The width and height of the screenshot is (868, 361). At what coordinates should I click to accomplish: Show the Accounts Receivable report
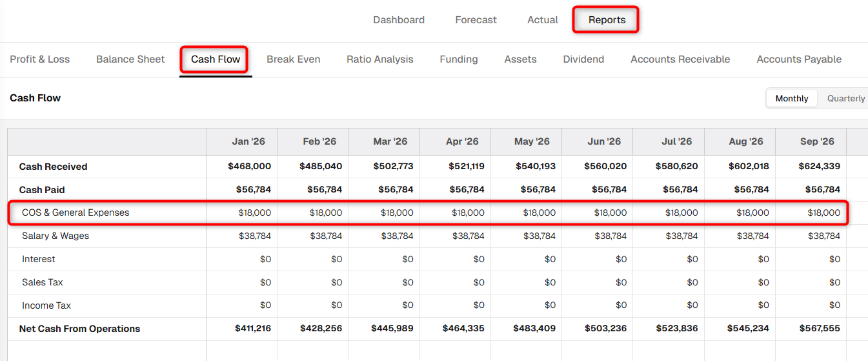680,59
